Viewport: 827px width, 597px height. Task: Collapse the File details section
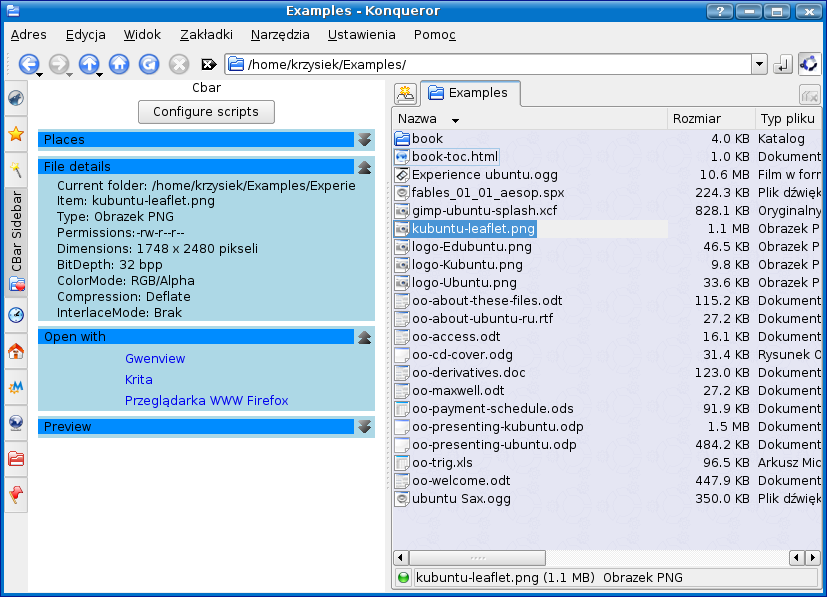(x=364, y=167)
